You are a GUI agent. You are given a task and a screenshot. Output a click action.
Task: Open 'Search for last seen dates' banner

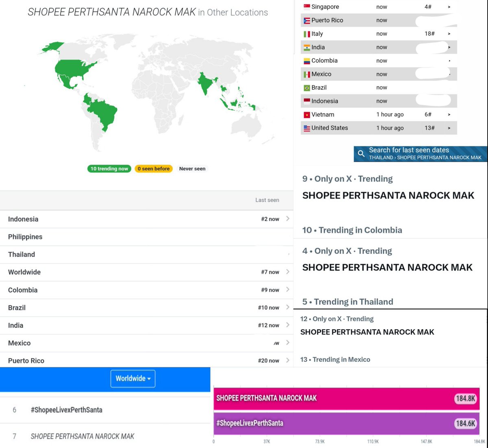(420, 154)
